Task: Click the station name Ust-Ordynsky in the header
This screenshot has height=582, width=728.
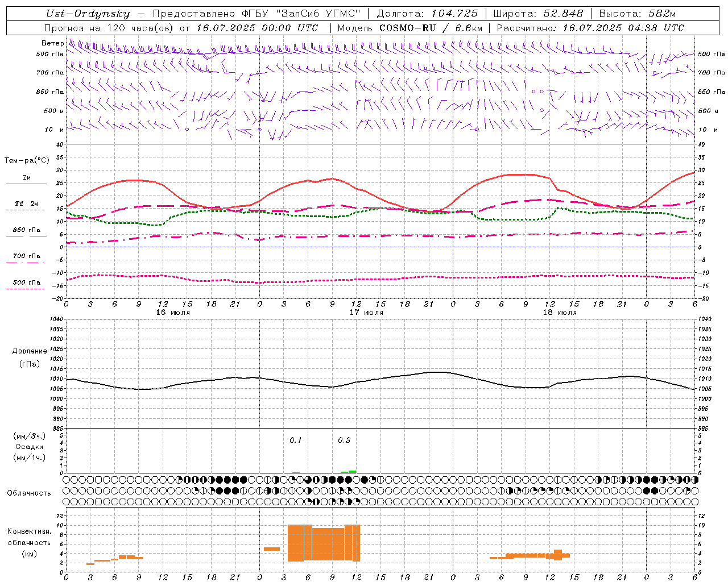Action: point(88,14)
